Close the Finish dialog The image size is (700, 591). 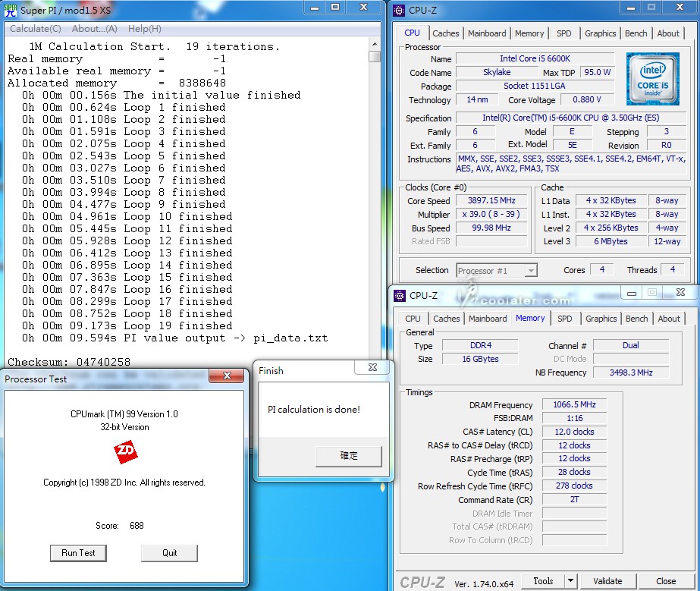pyautogui.click(x=372, y=367)
